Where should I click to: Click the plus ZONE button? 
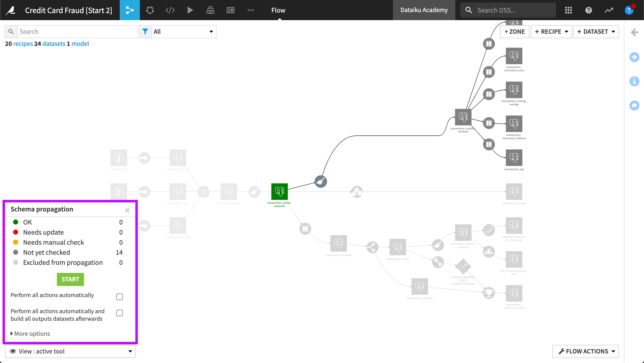[x=515, y=31]
